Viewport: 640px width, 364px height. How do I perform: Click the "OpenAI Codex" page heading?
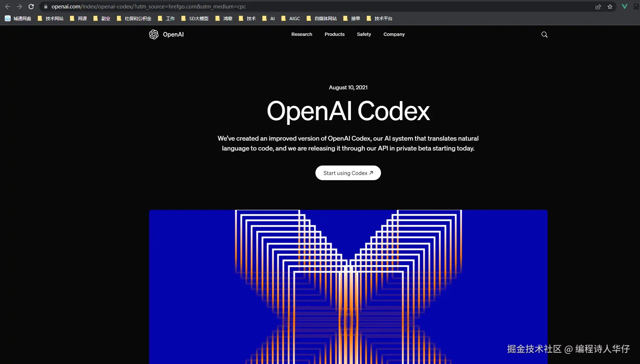click(x=348, y=111)
